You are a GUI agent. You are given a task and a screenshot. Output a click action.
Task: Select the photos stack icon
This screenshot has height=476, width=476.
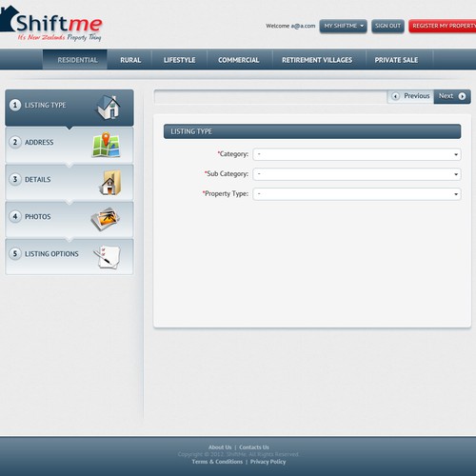click(x=105, y=219)
